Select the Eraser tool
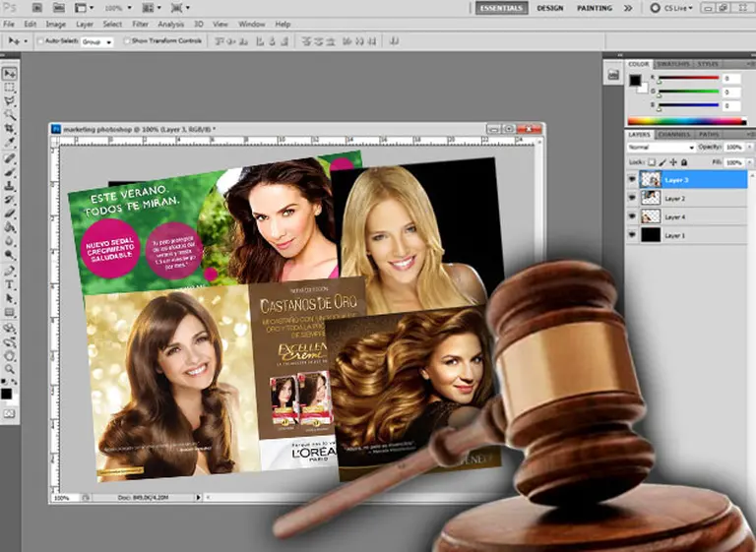 tap(10, 214)
